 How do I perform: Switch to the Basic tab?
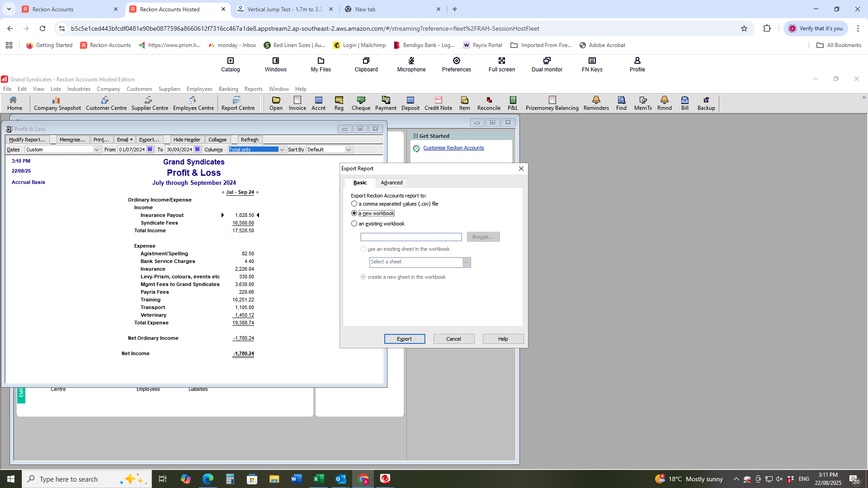(360, 183)
